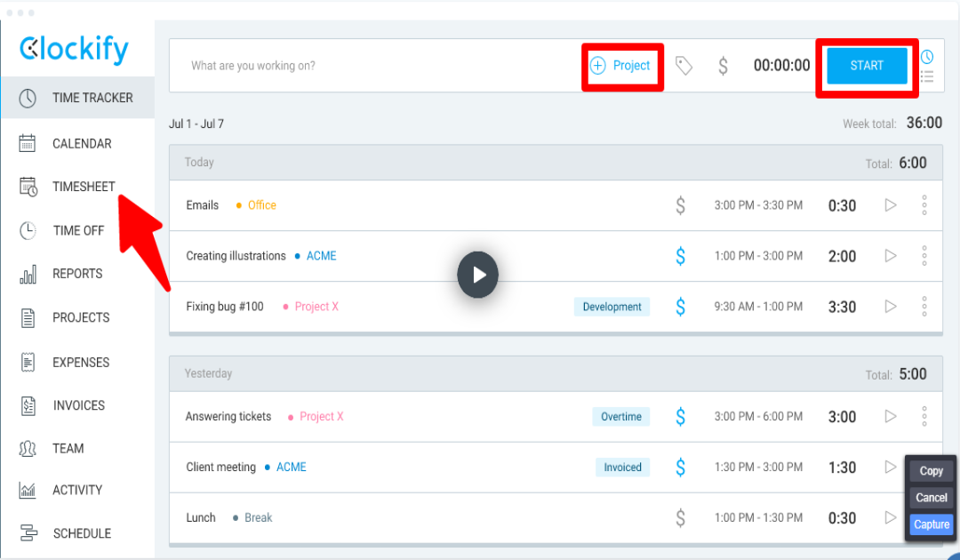Open Reports from sidebar
Screen dimensions: 960x560
[77, 274]
